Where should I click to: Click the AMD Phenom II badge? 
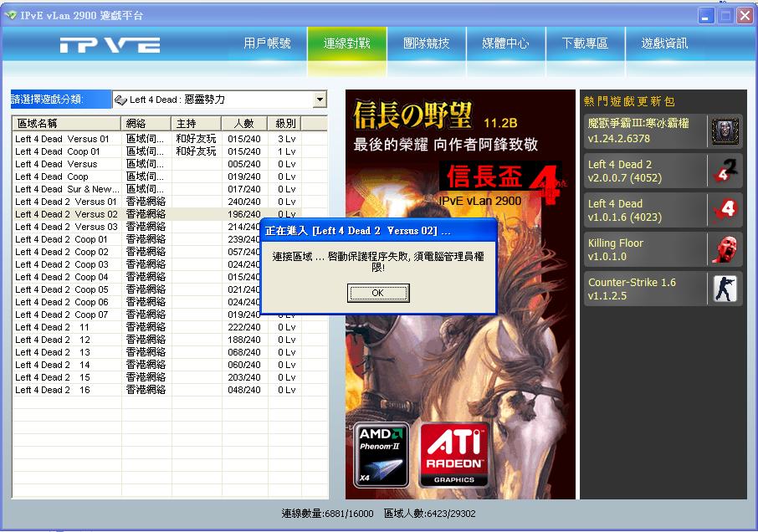click(x=381, y=455)
